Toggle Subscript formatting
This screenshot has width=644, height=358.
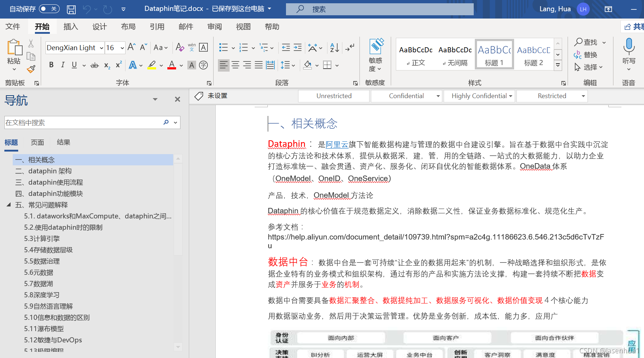click(107, 65)
